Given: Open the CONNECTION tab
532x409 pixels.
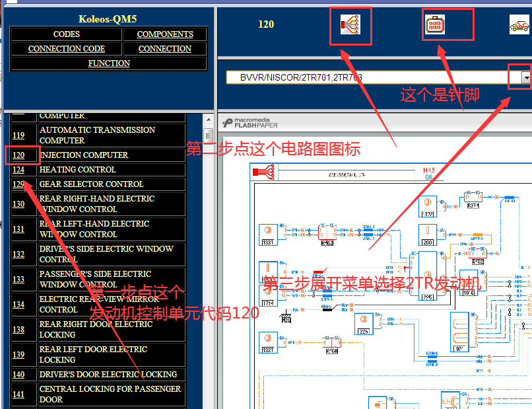Looking at the screenshot, I should pos(165,49).
